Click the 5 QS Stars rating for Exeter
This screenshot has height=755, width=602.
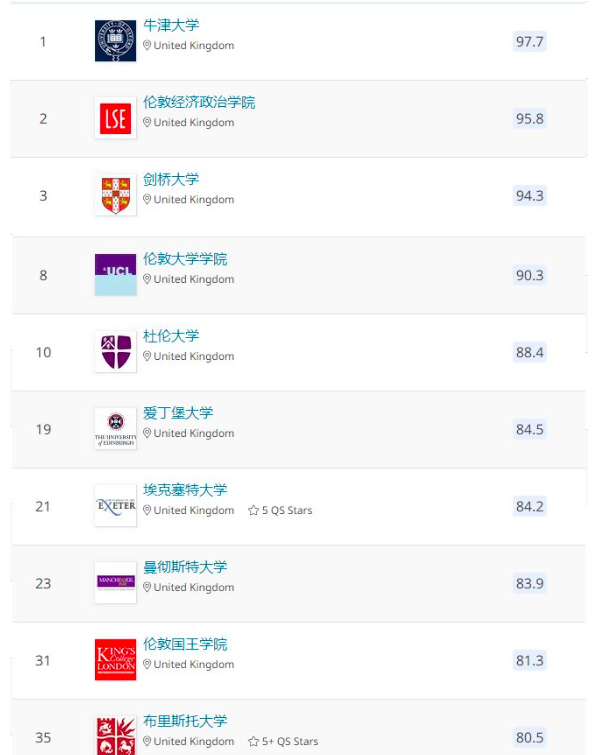point(281,511)
